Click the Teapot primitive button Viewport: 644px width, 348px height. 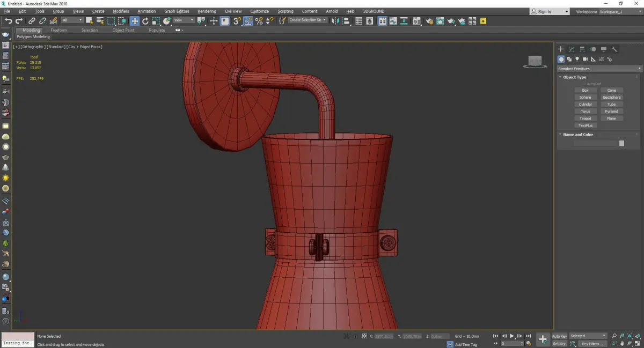[585, 119]
